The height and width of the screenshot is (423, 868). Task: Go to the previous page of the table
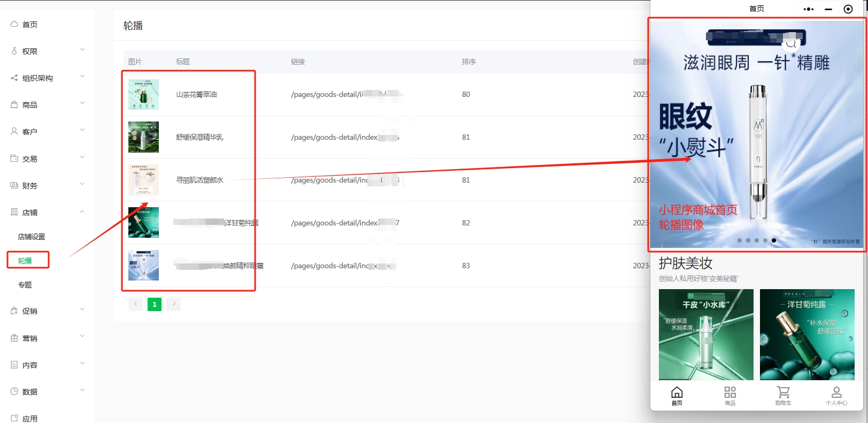(x=135, y=304)
